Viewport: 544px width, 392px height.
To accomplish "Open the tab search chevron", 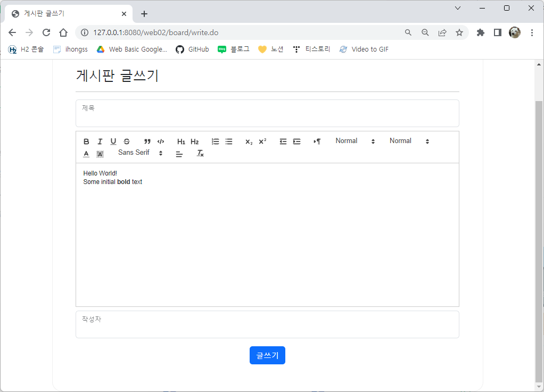I will pos(458,8).
